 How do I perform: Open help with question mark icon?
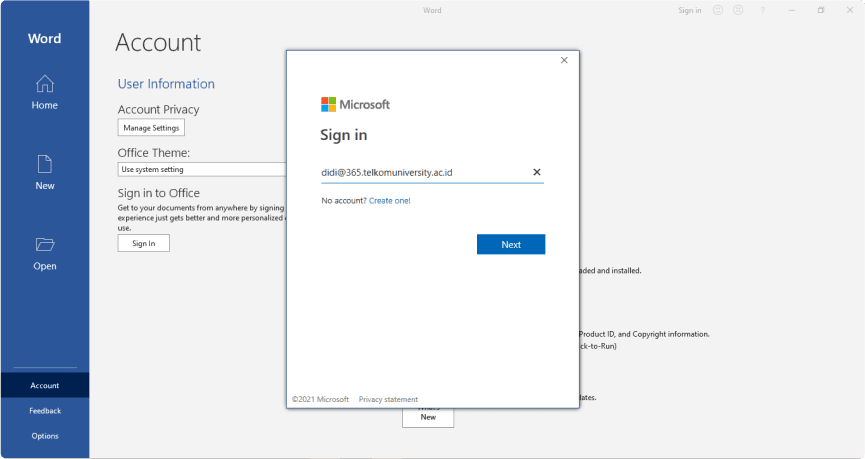(x=763, y=10)
